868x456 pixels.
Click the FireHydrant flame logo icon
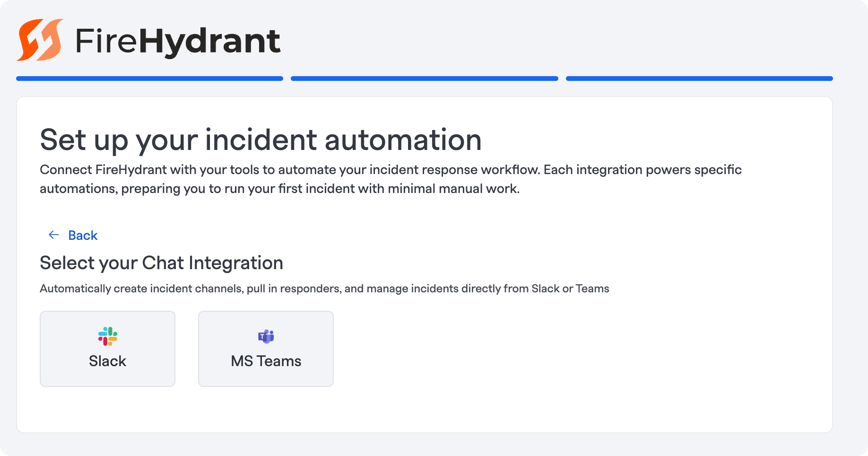pyautogui.click(x=40, y=40)
